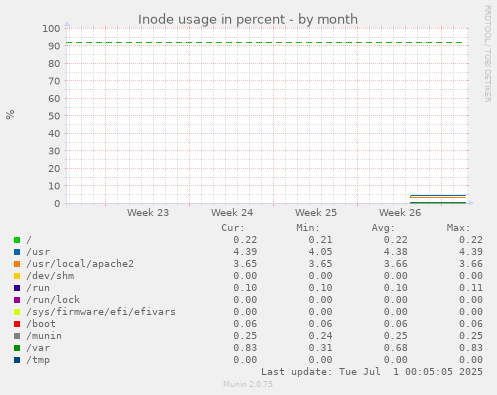Viewport: 497px width, 395px height.
Task: Click the /var Cur value 0.83
Action: coord(245,348)
